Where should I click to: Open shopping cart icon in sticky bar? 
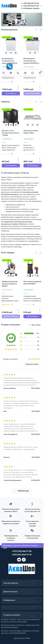[x=40, y=73]
